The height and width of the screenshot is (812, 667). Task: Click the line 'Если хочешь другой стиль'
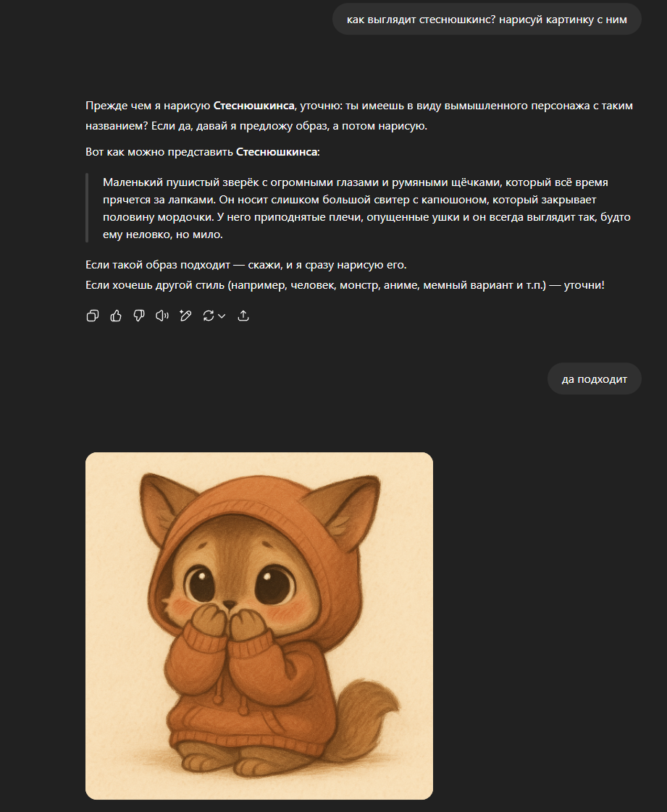tap(345, 285)
